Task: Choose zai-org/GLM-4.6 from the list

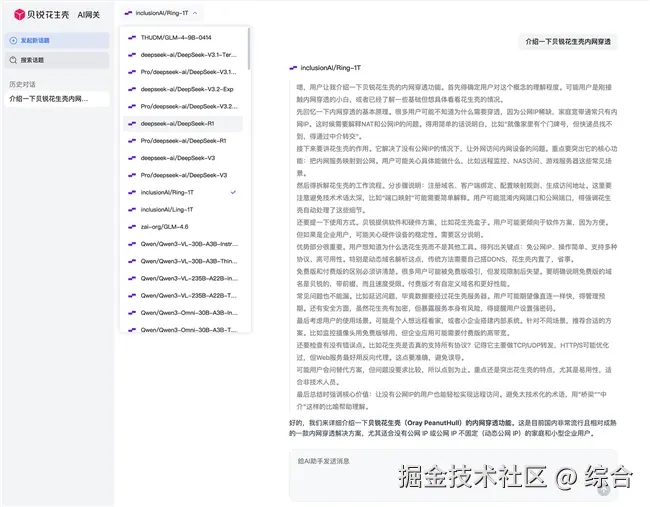Action: [183, 227]
